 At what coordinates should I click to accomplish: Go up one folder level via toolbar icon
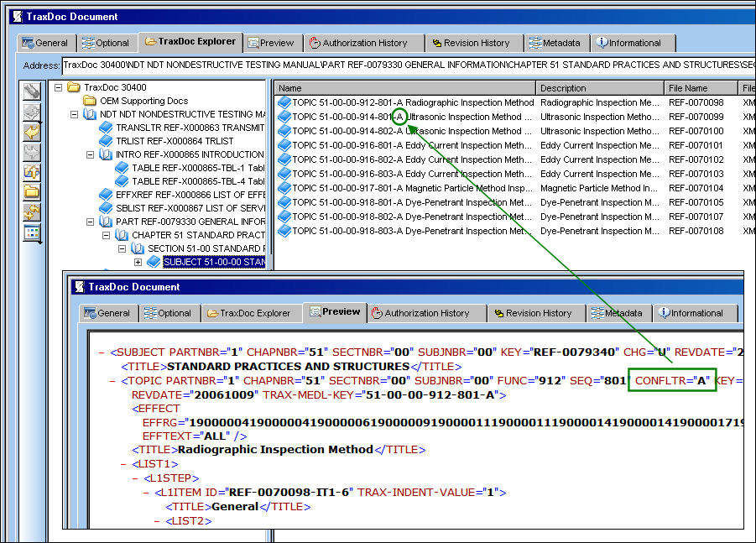coord(32,172)
